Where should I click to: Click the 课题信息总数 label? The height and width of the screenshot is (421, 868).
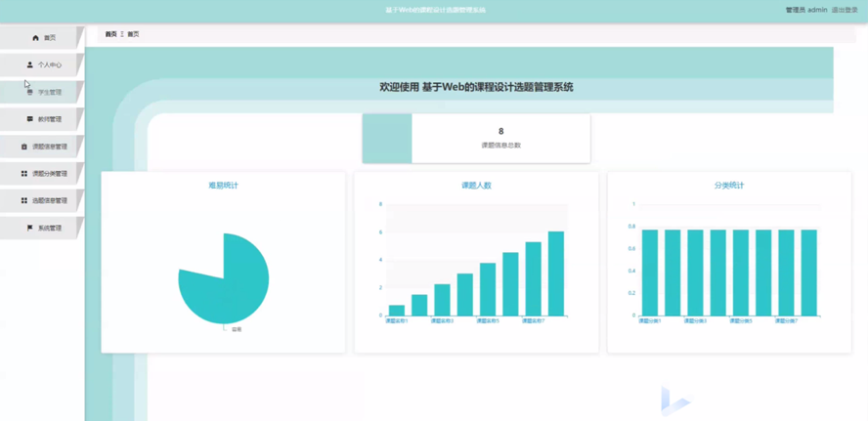[x=501, y=145]
